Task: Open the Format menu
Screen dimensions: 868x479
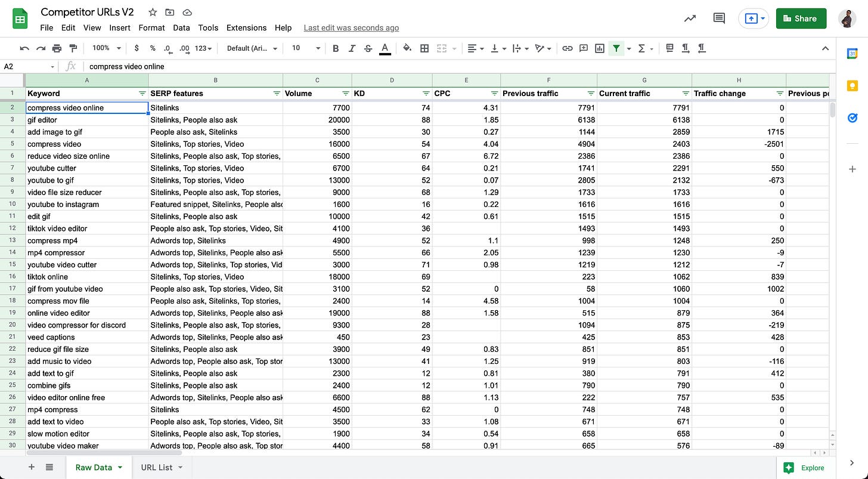Action: 151,27
